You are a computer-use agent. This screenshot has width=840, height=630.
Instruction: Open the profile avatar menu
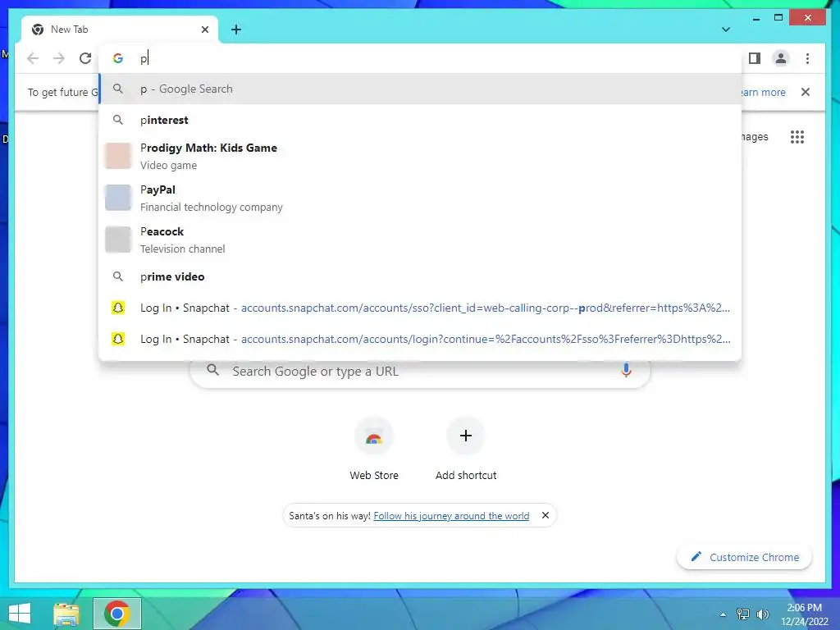coord(781,58)
